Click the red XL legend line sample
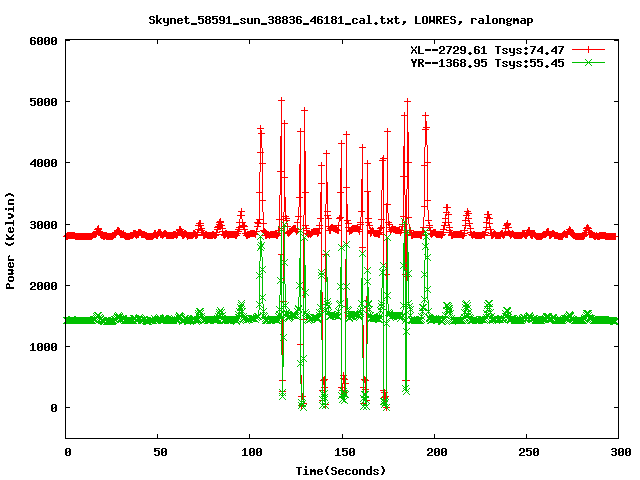The width and height of the screenshot is (640, 480). point(588,50)
